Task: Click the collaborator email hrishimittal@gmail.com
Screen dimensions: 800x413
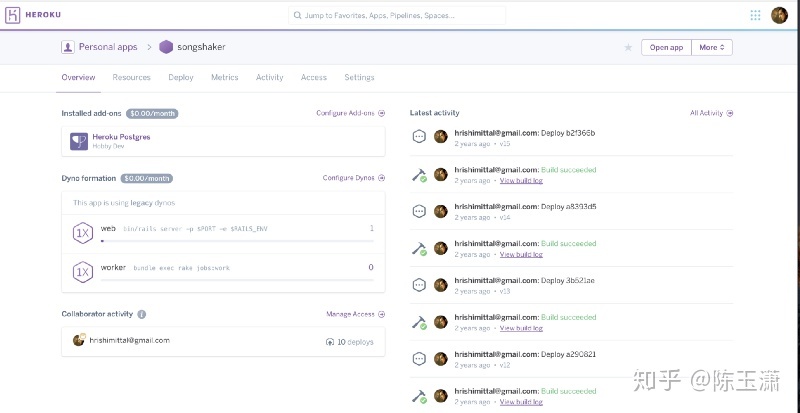Action: [x=130, y=340]
